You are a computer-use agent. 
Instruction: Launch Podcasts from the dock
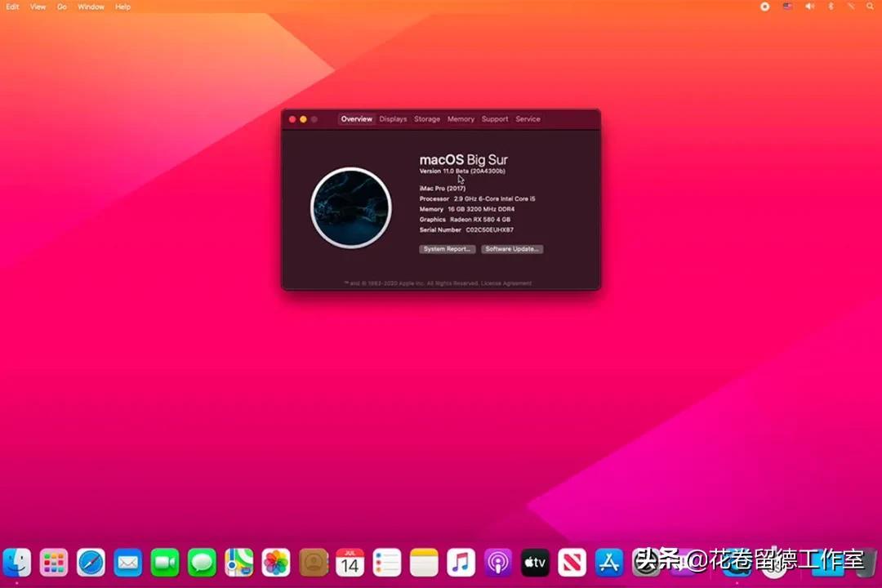coord(498,562)
